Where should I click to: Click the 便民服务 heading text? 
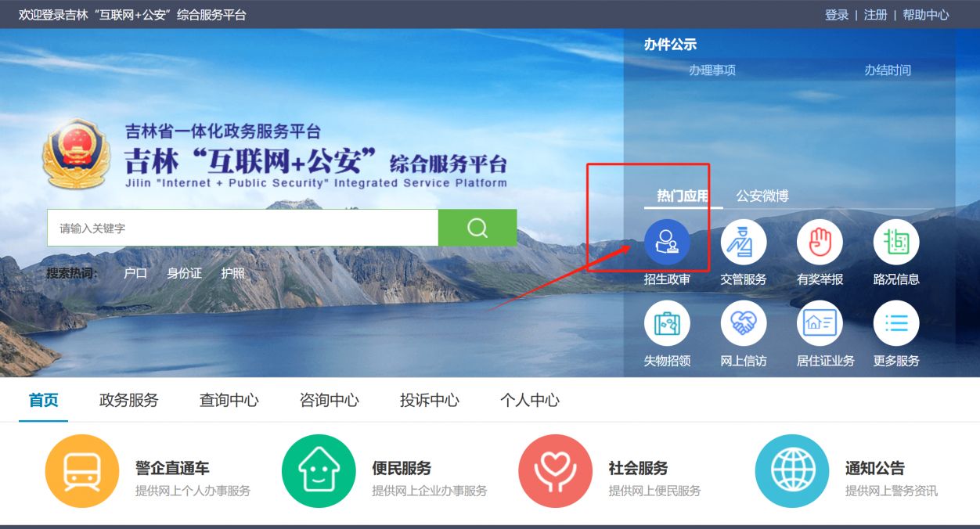pyautogui.click(x=402, y=468)
